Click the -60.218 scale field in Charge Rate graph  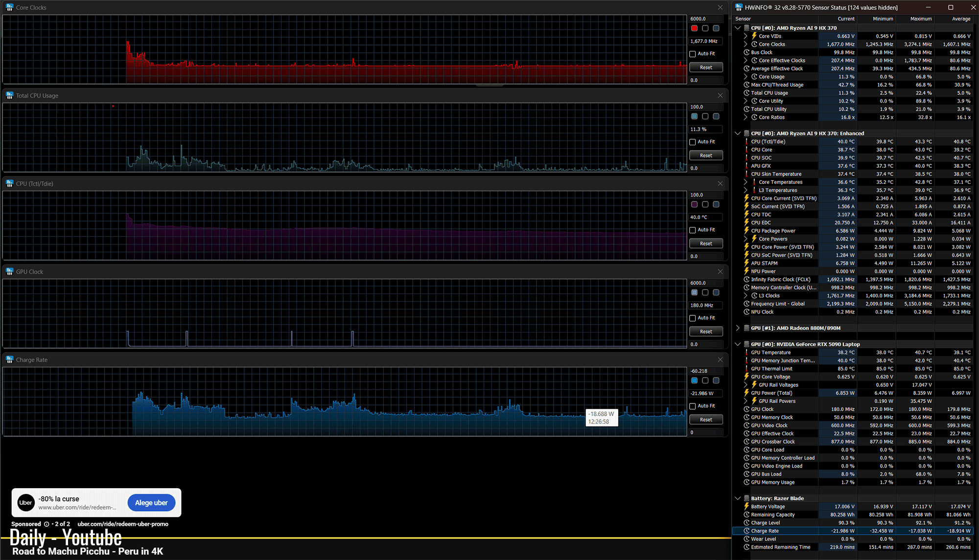(x=706, y=371)
